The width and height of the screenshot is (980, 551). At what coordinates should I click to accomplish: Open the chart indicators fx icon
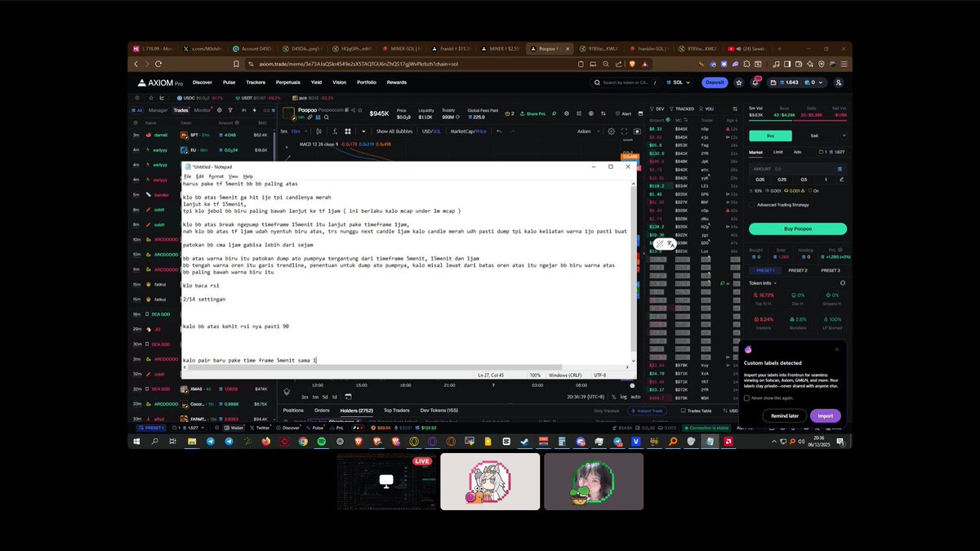(x=333, y=131)
